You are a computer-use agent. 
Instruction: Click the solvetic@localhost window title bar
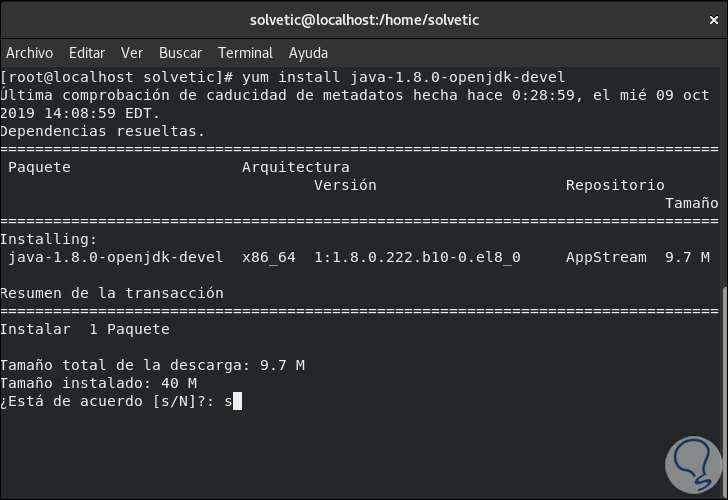[x=363, y=20]
